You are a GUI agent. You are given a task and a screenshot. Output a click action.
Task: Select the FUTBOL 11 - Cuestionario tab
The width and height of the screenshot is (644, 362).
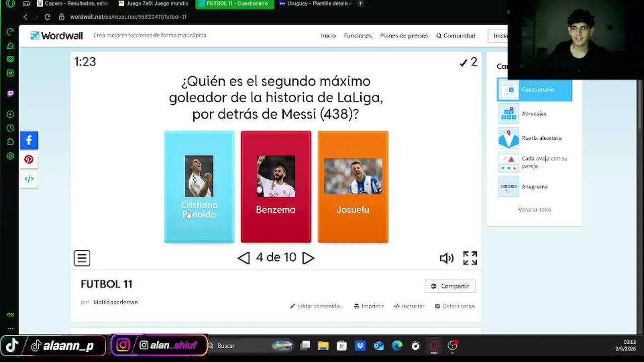pyautogui.click(x=234, y=4)
